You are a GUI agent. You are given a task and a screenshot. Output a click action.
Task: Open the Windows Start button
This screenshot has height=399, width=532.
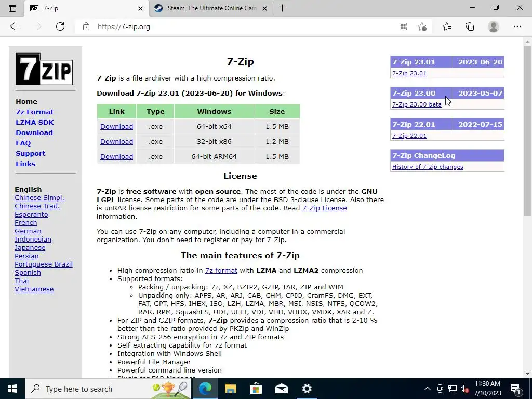pos(12,389)
